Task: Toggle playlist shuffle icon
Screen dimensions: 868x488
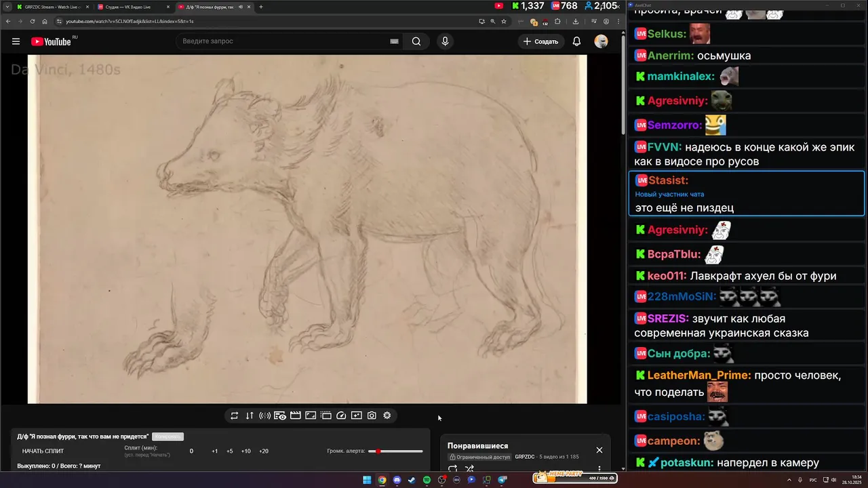Action: [x=469, y=468]
